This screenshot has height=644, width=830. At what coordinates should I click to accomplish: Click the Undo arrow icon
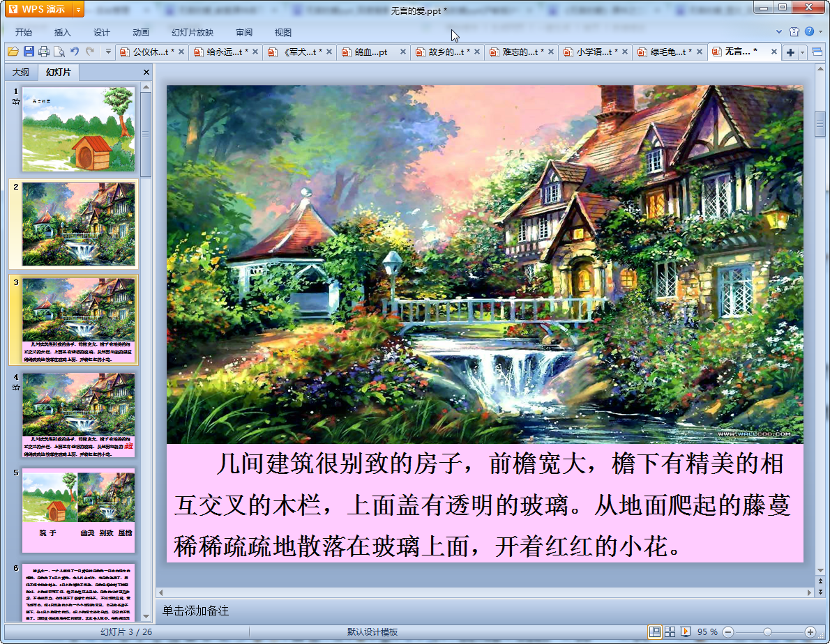pos(75,52)
